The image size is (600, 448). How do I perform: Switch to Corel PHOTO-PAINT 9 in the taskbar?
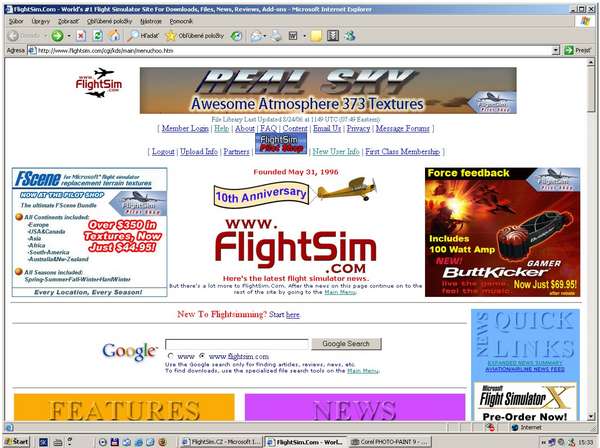pos(390,442)
